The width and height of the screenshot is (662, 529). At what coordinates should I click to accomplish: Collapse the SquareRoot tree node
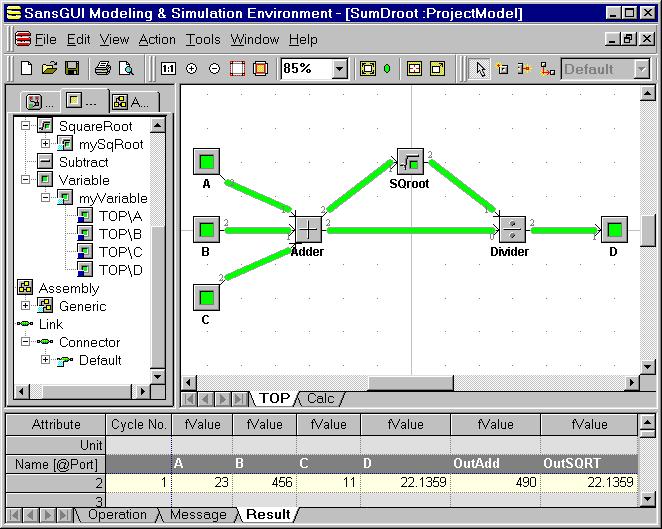coord(26,126)
